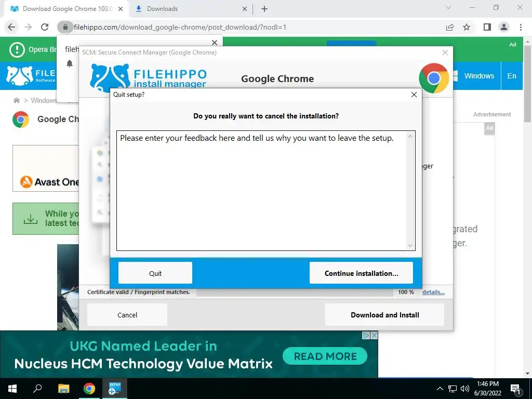Show hidden system tray icons
The height and width of the screenshot is (399, 532).
(440, 389)
